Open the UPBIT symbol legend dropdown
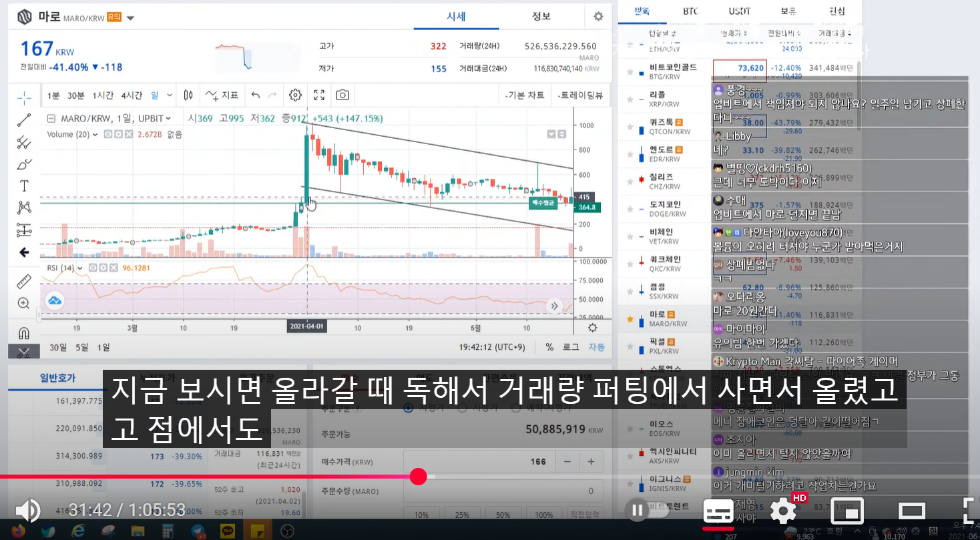This screenshot has height=540, width=980. coord(168,119)
